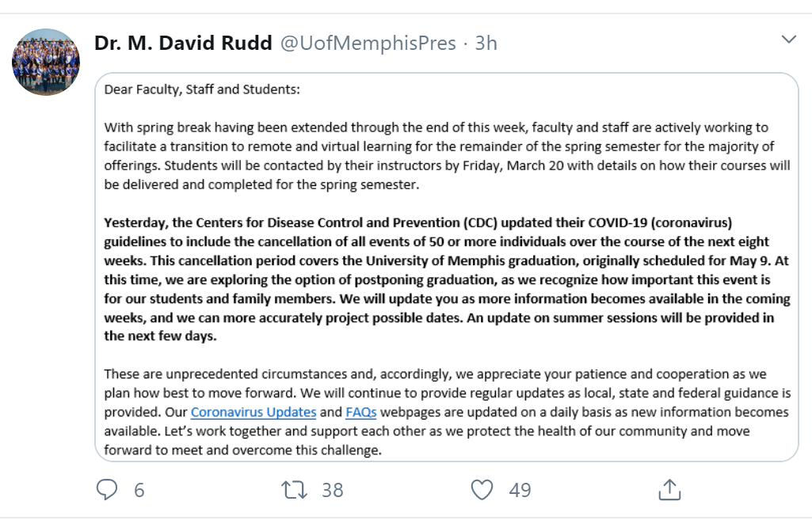Expand the tweet options chevron
The image size is (812, 524).
tap(788, 40)
